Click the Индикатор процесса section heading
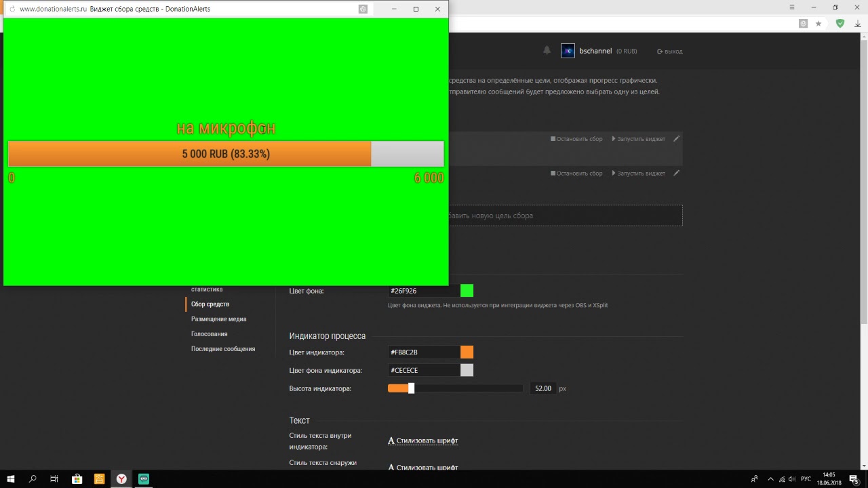Viewport: 868px width, 488px height. click(x=328, y=336)
